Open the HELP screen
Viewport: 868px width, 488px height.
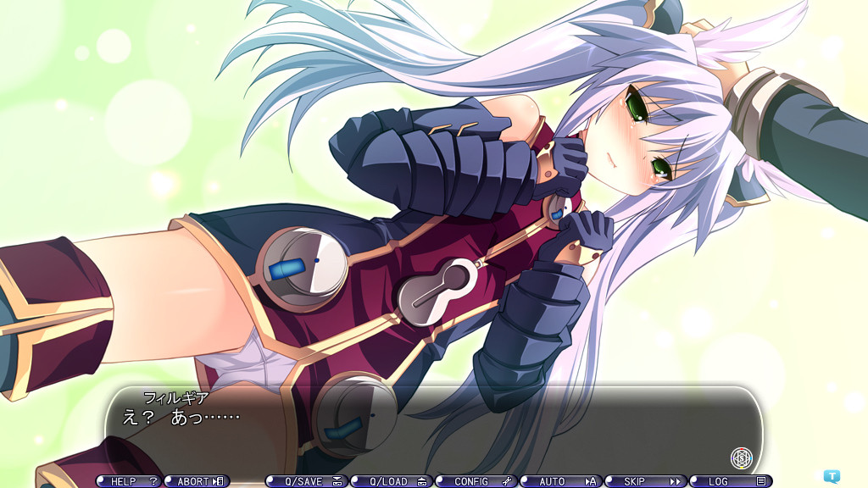tap(124, 481)
